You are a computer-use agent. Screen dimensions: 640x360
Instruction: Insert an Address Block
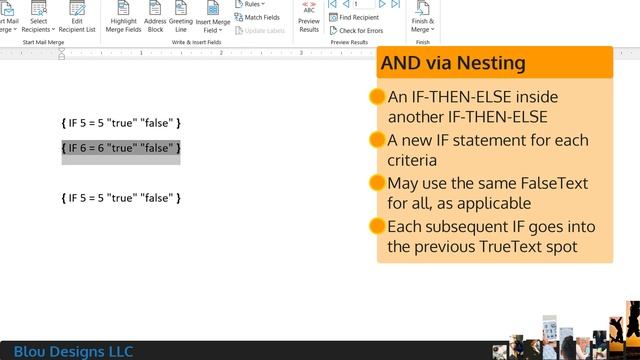pos(155,17)
